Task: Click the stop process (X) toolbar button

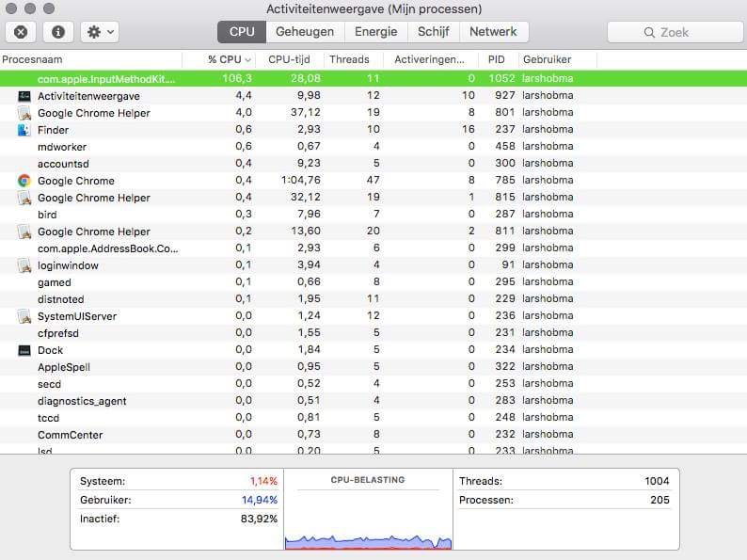Action: click(x=21, y=32)
